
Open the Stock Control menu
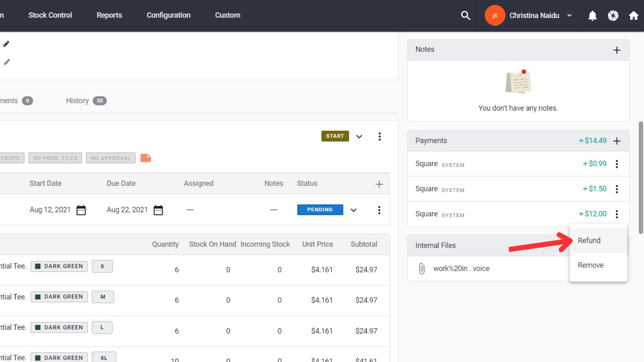tap(50, 15)
